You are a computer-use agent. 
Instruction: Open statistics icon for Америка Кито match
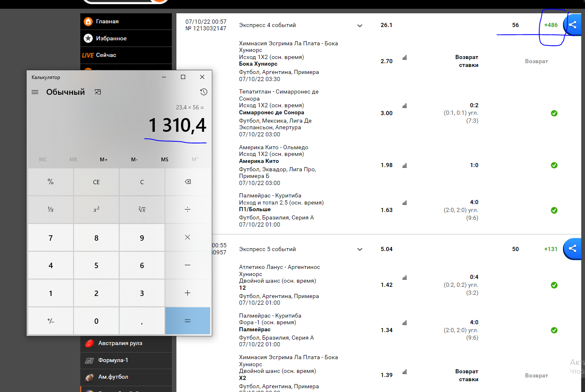[x=404, y=165]
